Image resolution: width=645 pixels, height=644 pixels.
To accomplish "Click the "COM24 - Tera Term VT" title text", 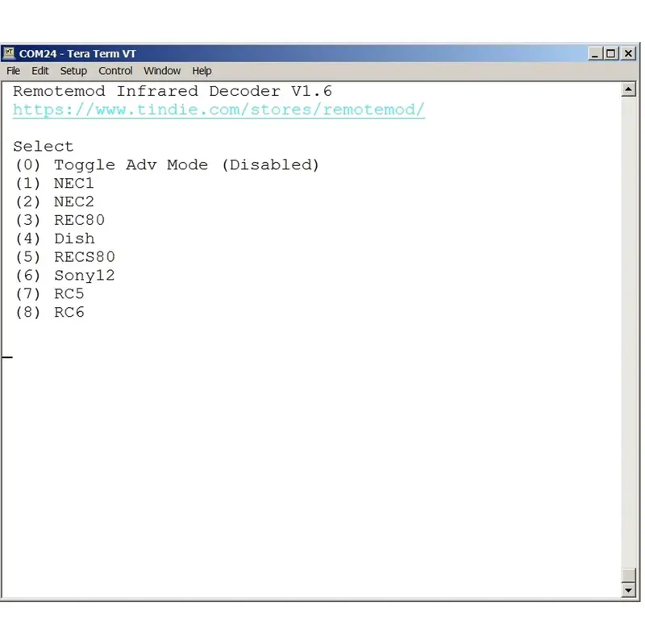I will pos(77,54).
